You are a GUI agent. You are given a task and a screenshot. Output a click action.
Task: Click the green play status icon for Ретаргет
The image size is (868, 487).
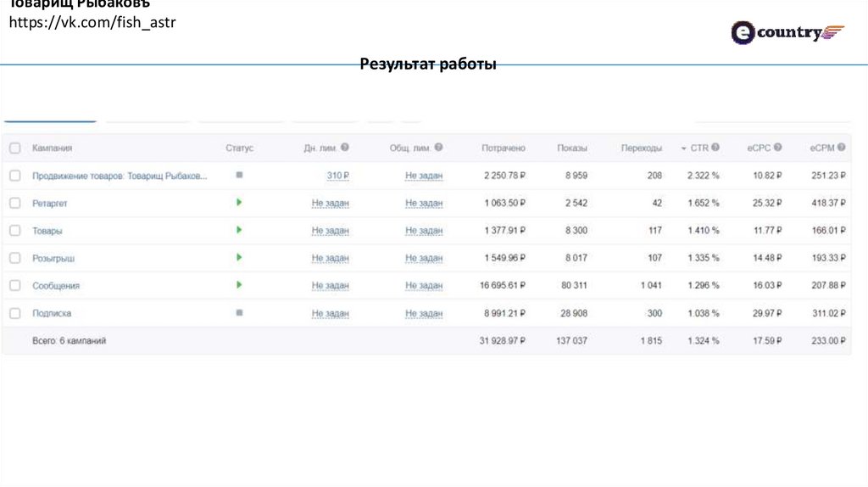pos(239,203)
